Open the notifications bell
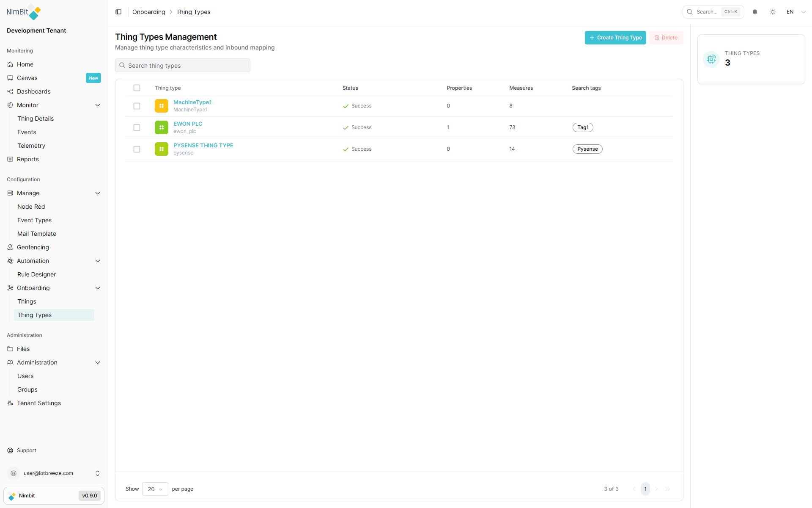Viewport: 812px width, 508px height. [755, 12]
